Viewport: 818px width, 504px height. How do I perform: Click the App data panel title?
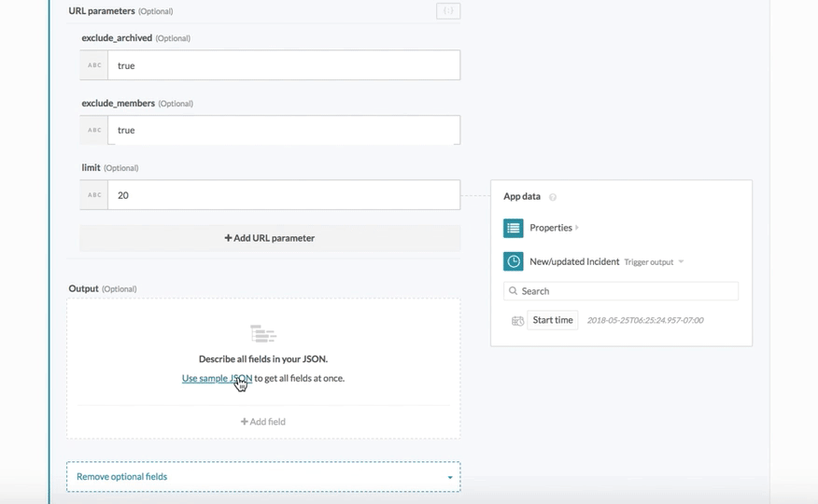[x=522, y=197]
